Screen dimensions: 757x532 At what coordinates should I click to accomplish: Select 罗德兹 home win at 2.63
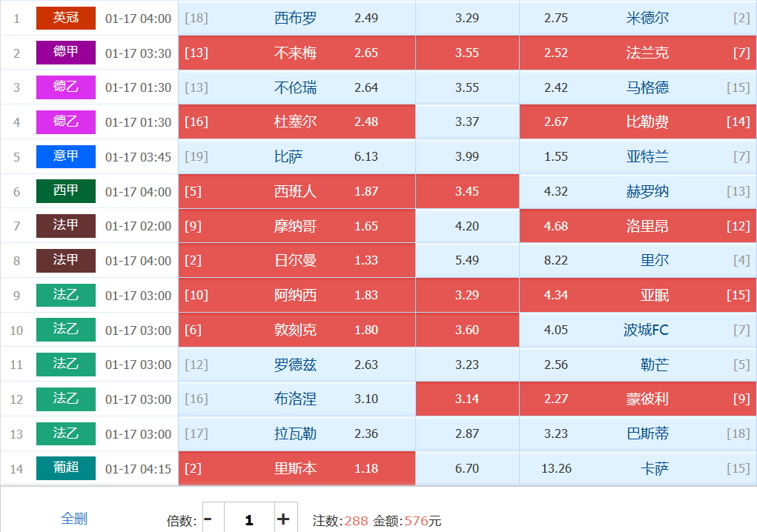pyautogui.click(x=297, y=365)
